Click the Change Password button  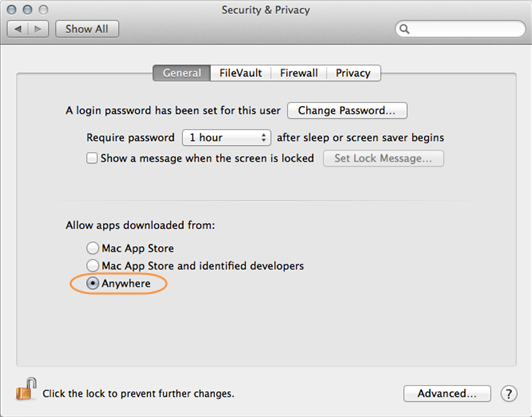click(347, 111)
